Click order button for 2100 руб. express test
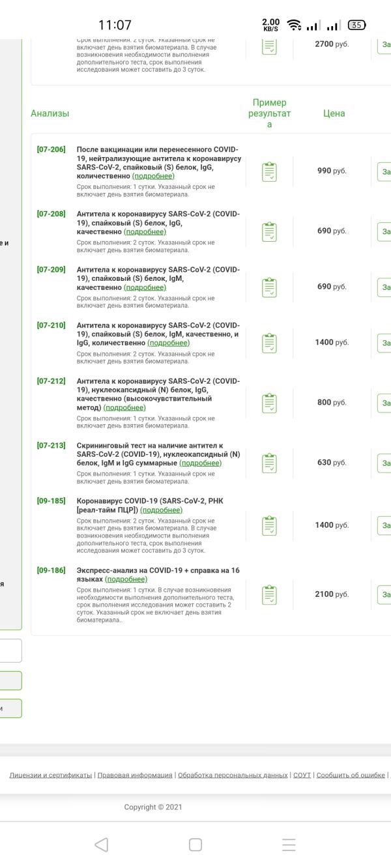The width and height of the screenshot is (391, 868). [384, 595]
